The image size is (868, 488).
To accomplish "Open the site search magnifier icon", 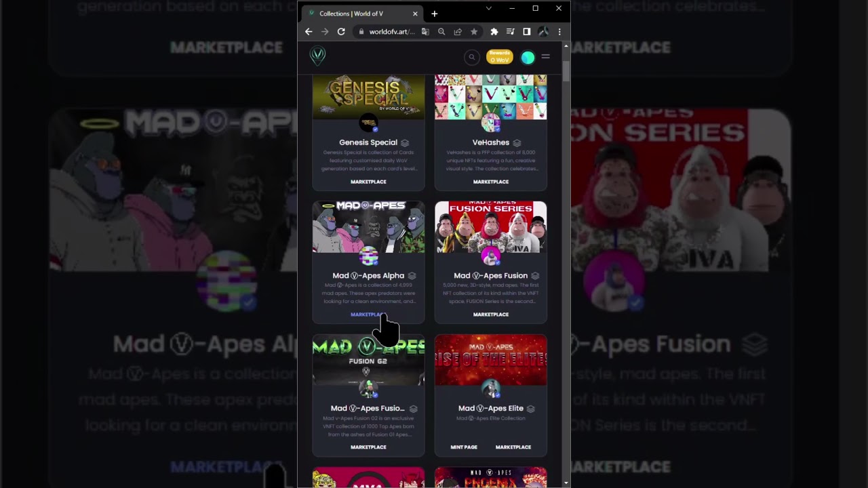I will [x=472, y=57].
